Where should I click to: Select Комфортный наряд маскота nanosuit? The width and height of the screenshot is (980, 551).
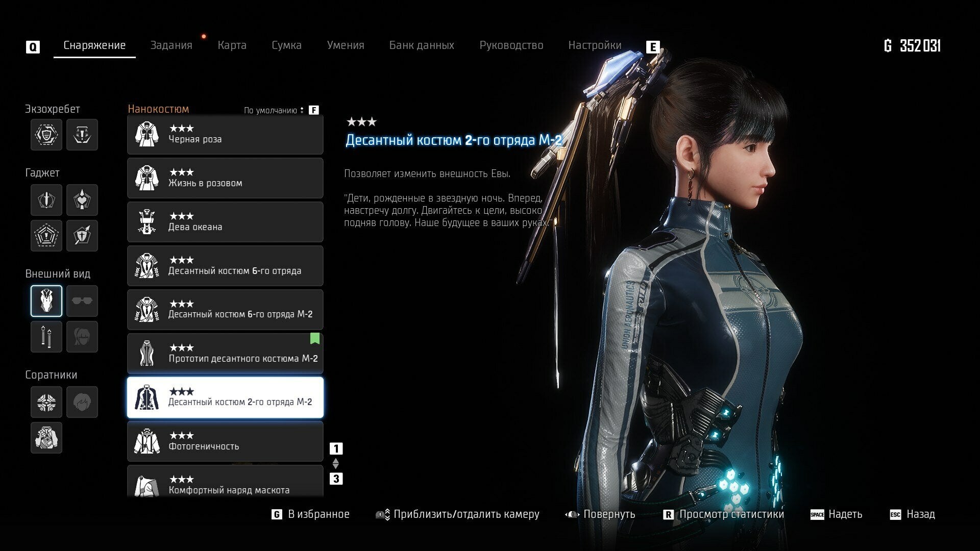tap(225, 481)
